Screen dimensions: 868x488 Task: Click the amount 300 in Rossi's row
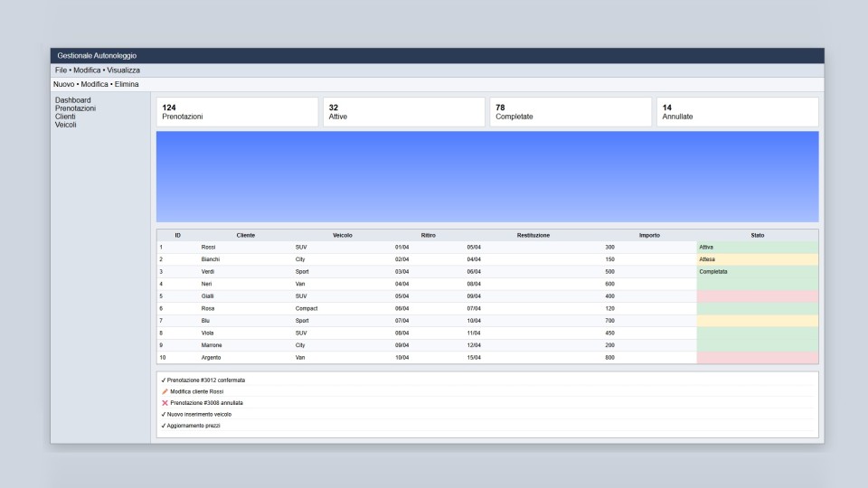(x=609, y=248)
